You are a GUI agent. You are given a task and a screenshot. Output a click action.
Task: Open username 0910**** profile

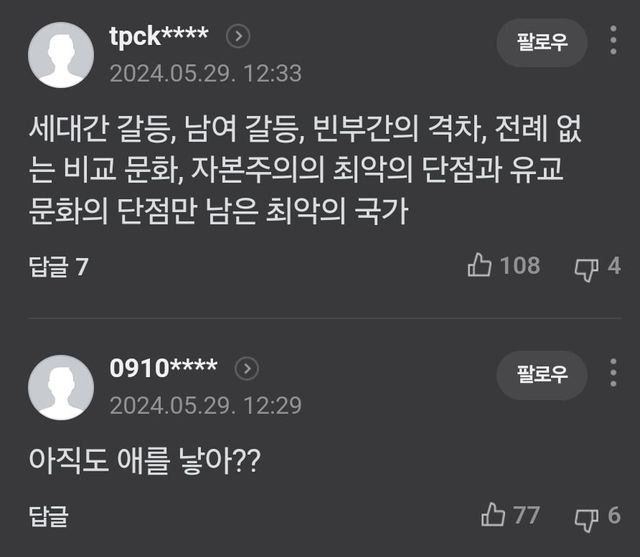point(163,368)
